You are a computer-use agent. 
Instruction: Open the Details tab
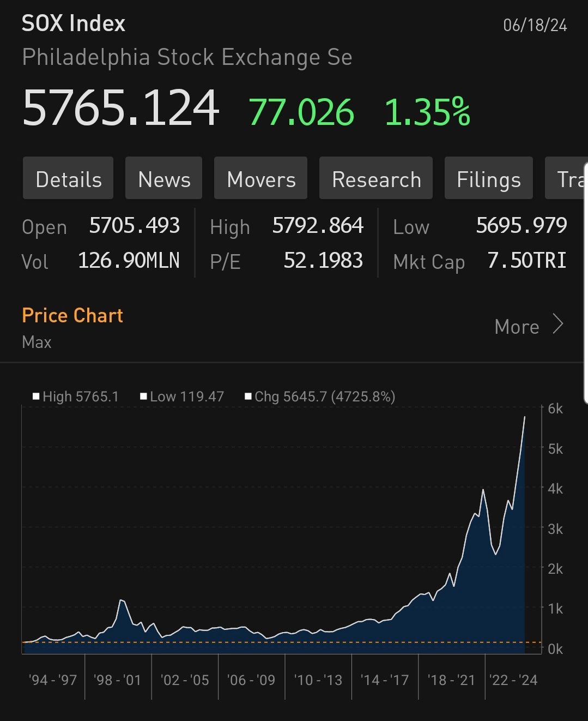pos(68,178)
